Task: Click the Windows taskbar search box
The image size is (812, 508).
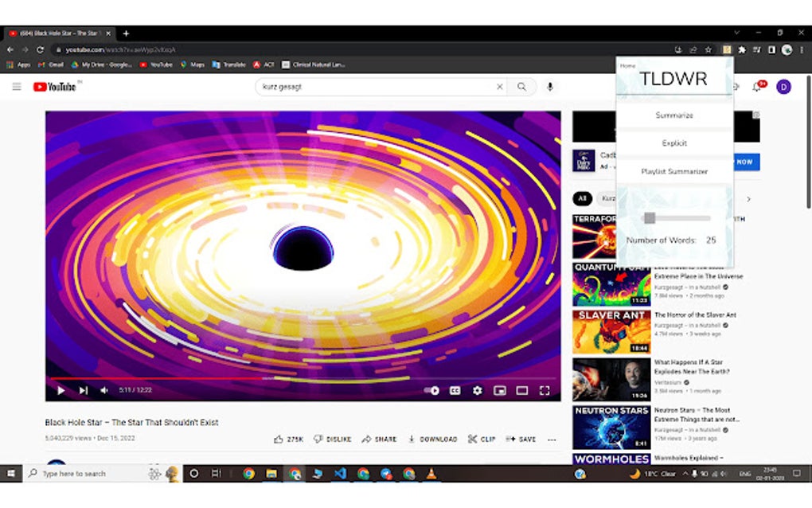Action: tap(102, 473)
